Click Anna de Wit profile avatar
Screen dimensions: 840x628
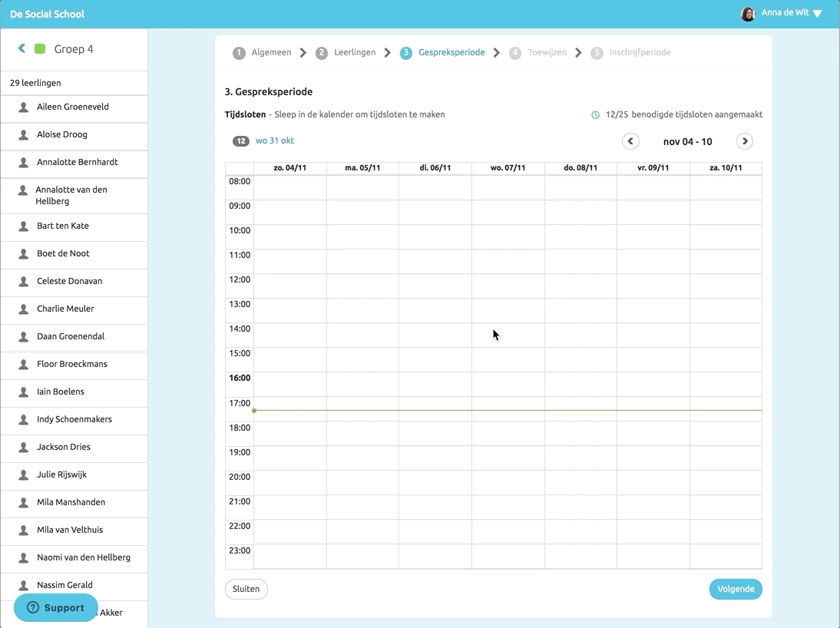coord(747,14)
